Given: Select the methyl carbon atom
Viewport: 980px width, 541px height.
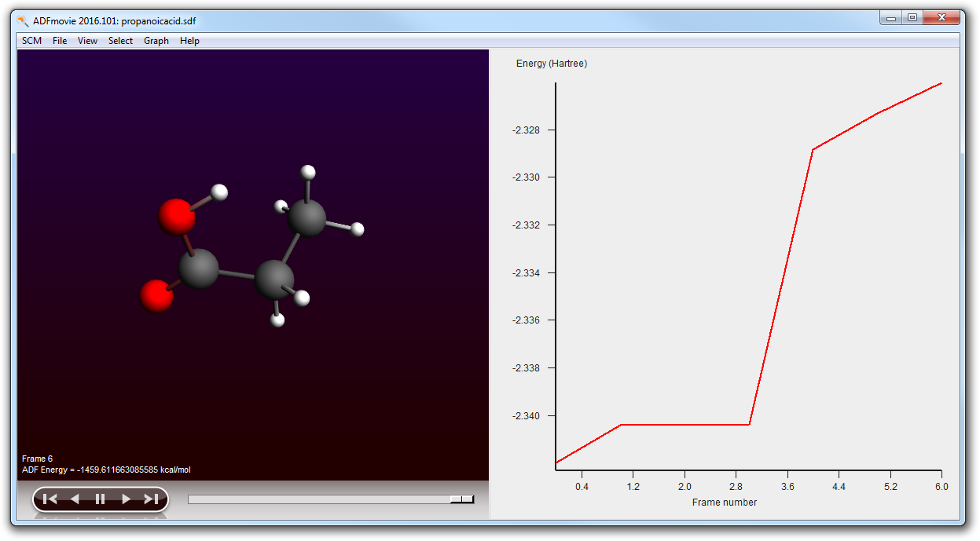Looking at the screenshot, I should (306, 217).
